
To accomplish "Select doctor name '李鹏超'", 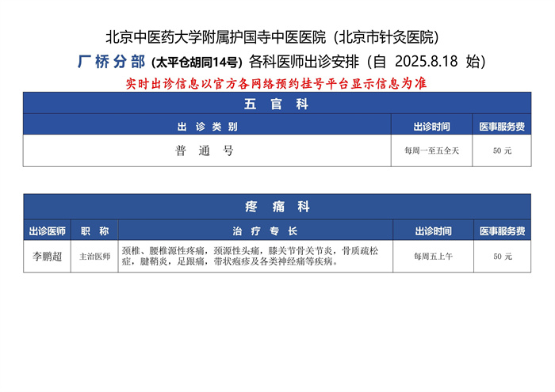I will point(47,257).
